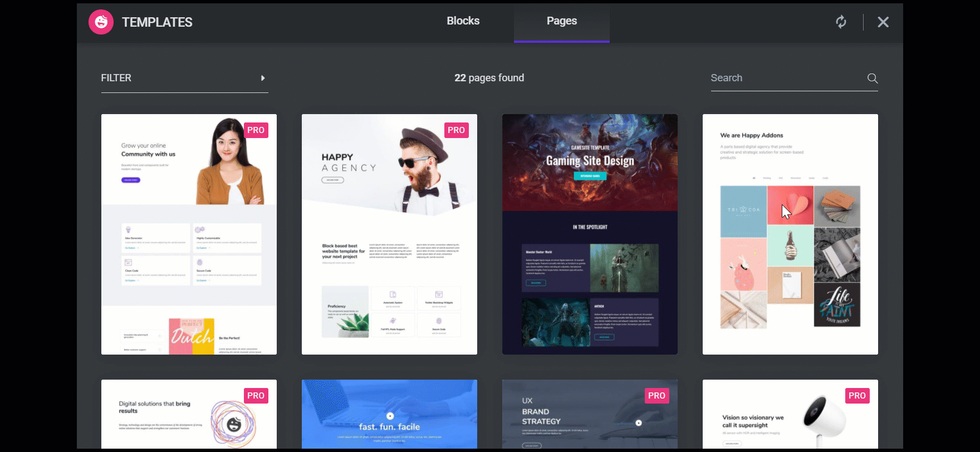Click the FILTER label text

tap(116, 78)
